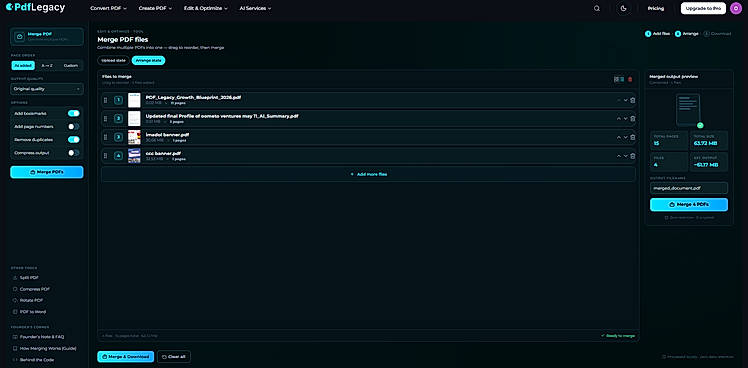748x368 pixels.
Task: Open Rotate PDF tool
Action: 28,300
